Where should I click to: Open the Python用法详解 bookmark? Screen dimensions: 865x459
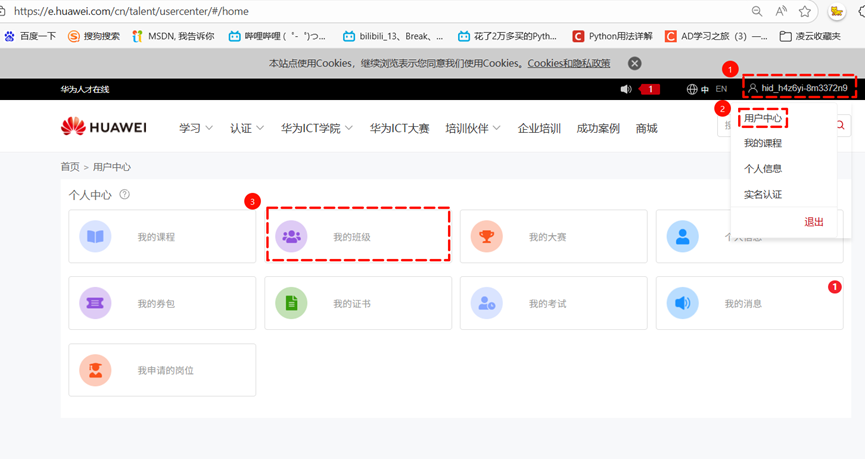(612, 36)
